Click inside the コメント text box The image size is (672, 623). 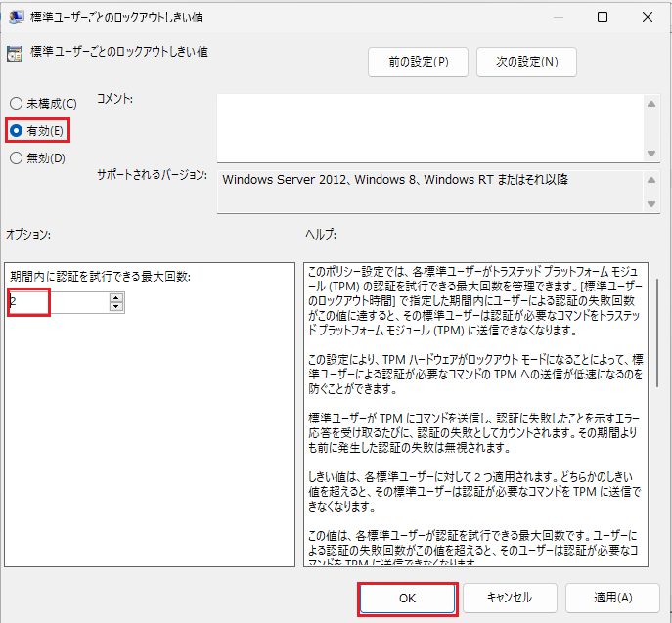click(429, 128)
